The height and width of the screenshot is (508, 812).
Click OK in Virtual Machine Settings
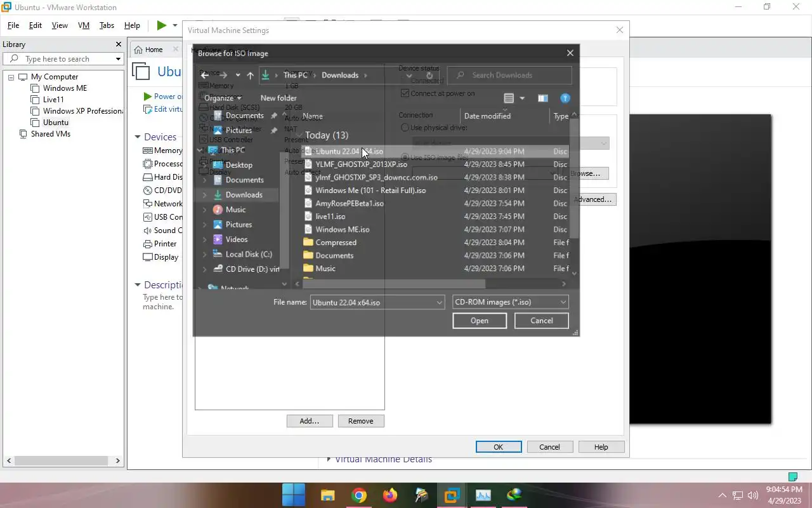pyautogui.click(x=499, y=447)
